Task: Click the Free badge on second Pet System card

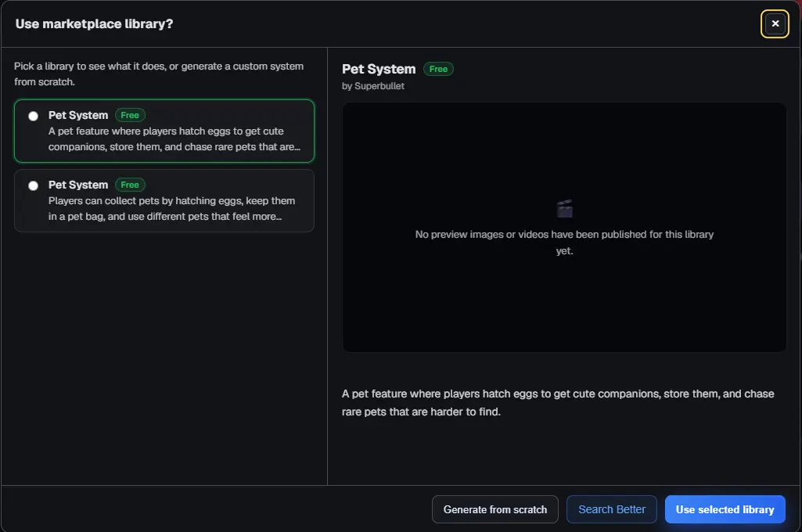Action: pos(130,185)
